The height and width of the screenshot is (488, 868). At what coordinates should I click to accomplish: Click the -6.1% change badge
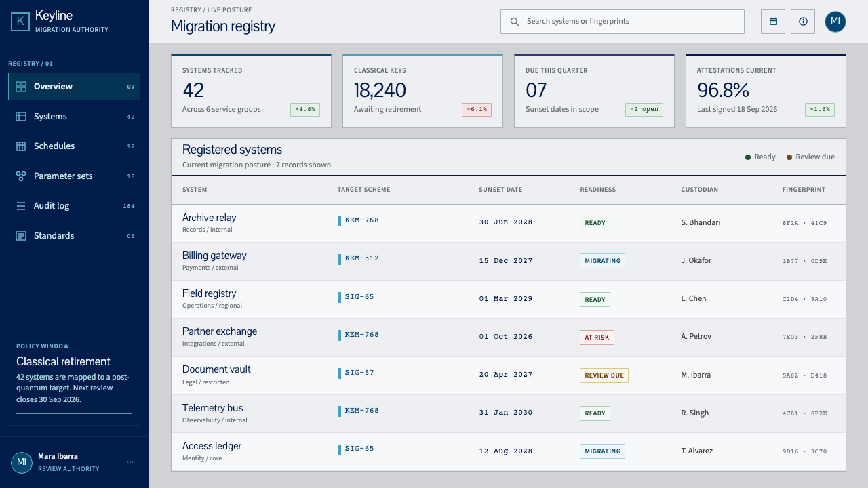(x=477, y=109)
